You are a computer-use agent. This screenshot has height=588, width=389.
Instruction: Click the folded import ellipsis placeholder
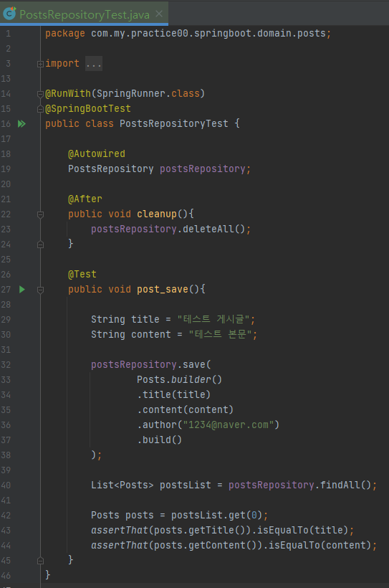93,64
